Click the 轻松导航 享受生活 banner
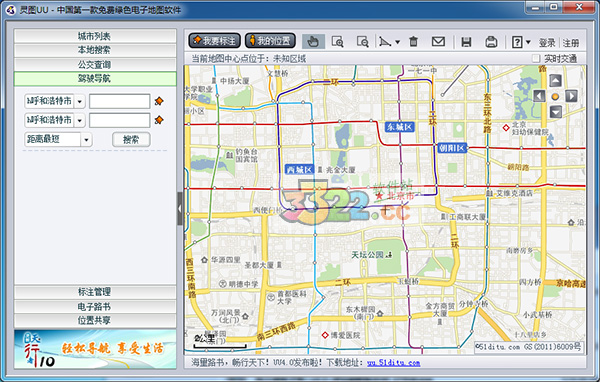600x382 pixels. pos(95,349)
